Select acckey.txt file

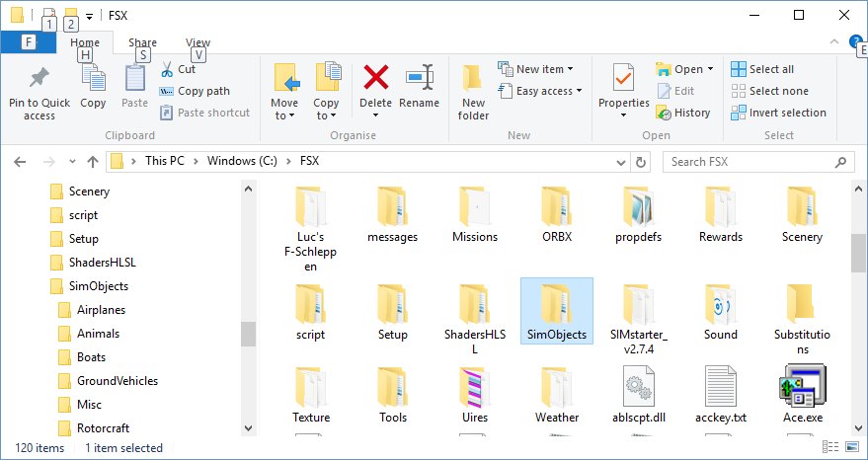[x=720, y=394]
